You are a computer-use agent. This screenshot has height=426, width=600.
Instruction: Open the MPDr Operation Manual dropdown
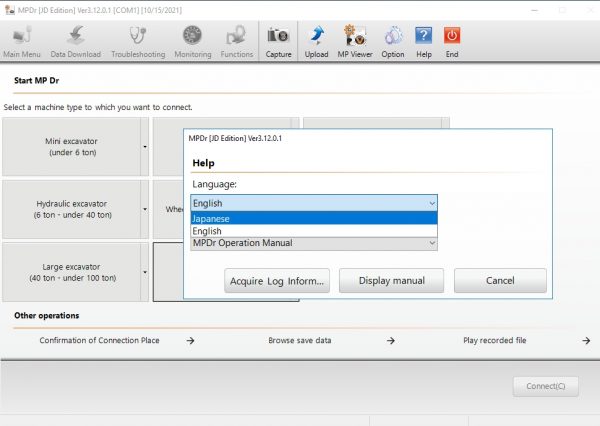(314, 243)
